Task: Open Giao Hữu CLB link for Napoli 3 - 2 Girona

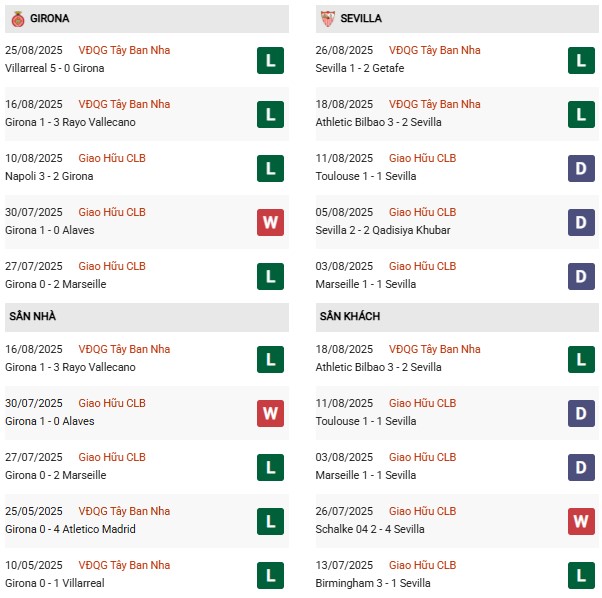Action: pos(112,159)
